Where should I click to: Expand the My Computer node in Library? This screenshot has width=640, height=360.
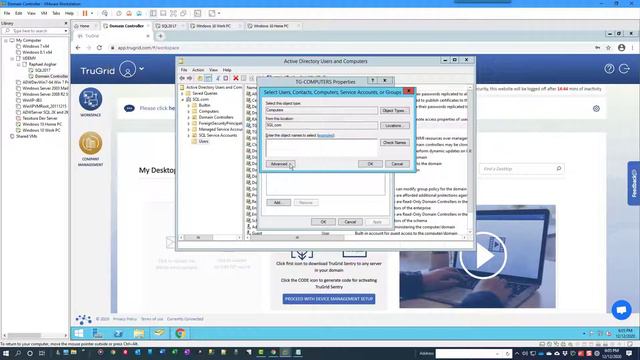click(6, 40)
